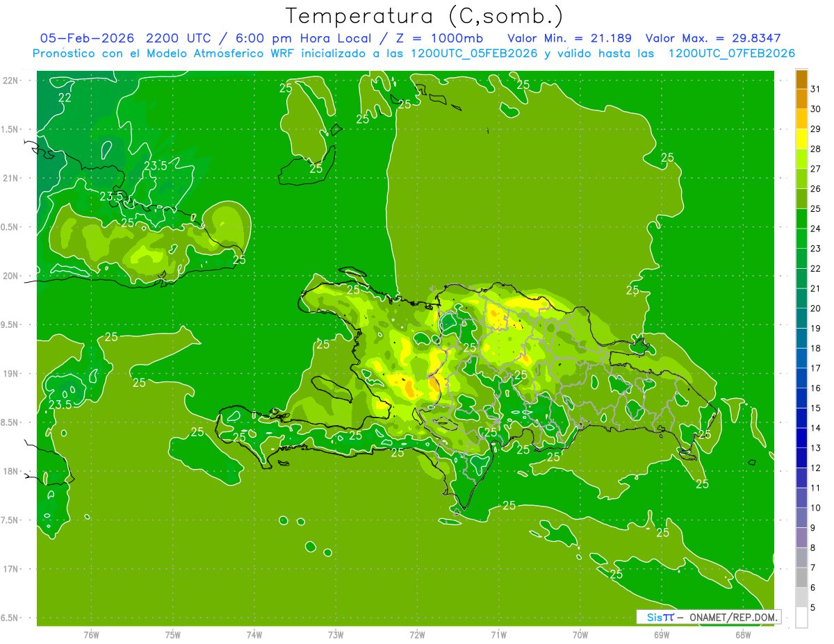Click the '1200UTC_07FEB2026' valid-until timestamp
This screenshot has height=644, width=834.
click(731, 53)
